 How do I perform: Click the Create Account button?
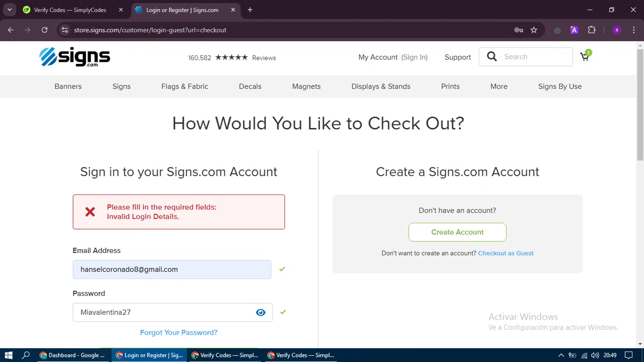pyautogui.click(x=457, y=232)
